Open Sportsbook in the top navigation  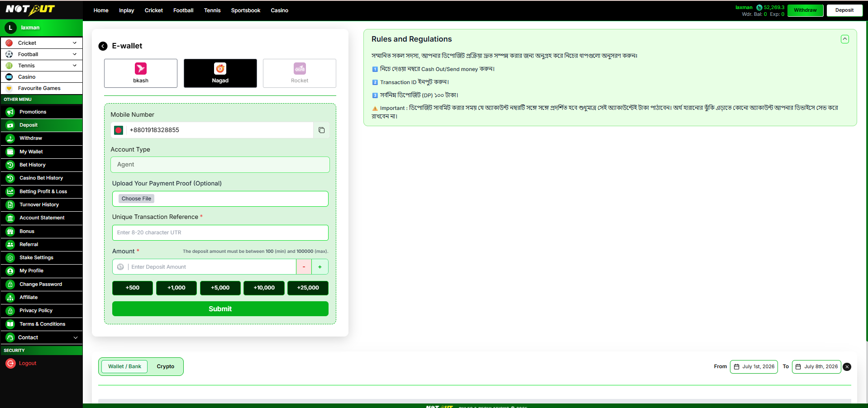tap(246, 10)
